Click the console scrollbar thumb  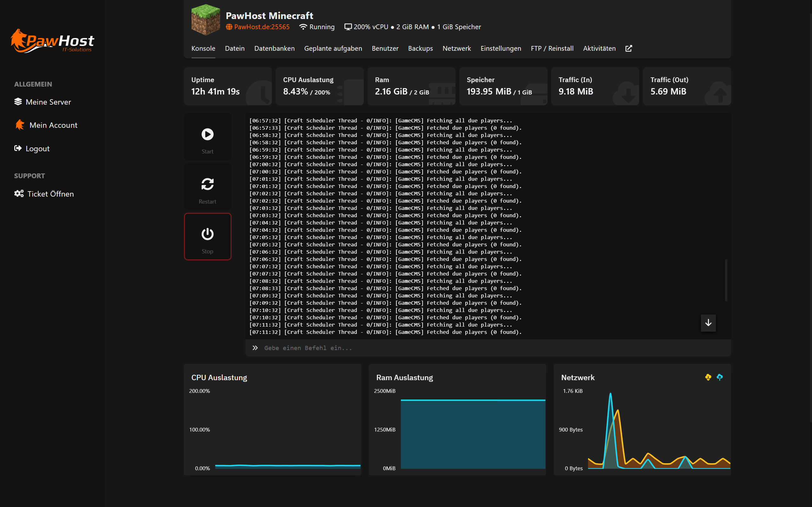point(726,280)
